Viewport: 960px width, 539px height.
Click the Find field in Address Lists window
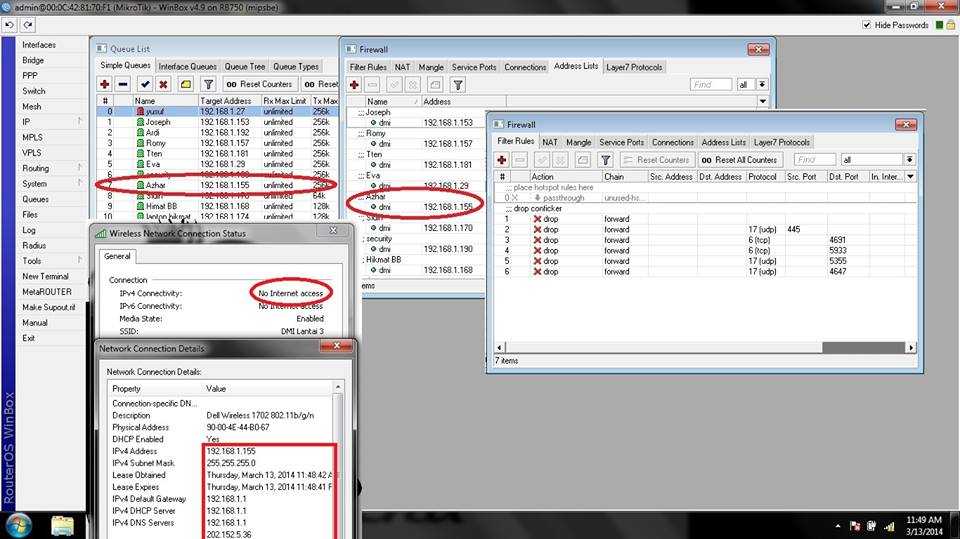pos(711,85)
